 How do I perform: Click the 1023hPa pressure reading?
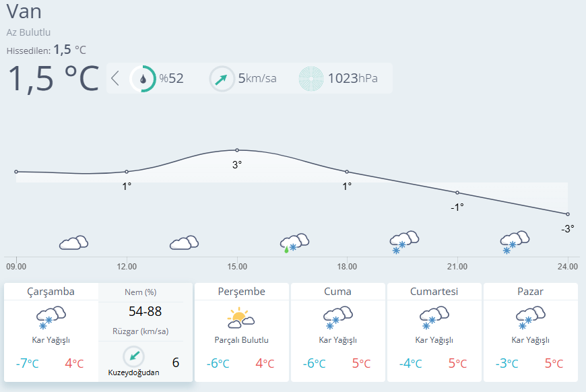[352, 79]
